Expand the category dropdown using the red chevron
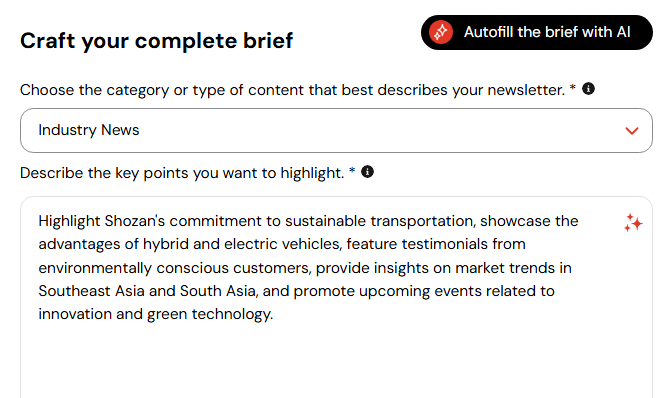The image size is (672, 398). coord(632,131)
